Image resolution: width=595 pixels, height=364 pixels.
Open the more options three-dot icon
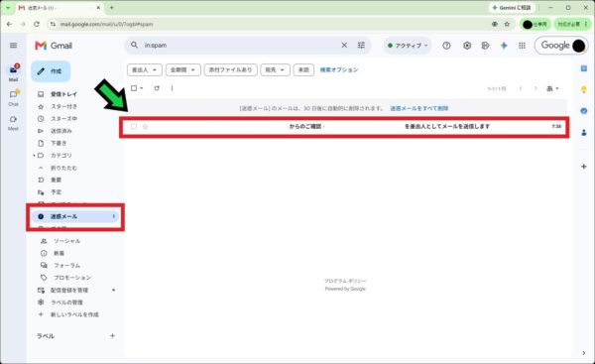172,88
